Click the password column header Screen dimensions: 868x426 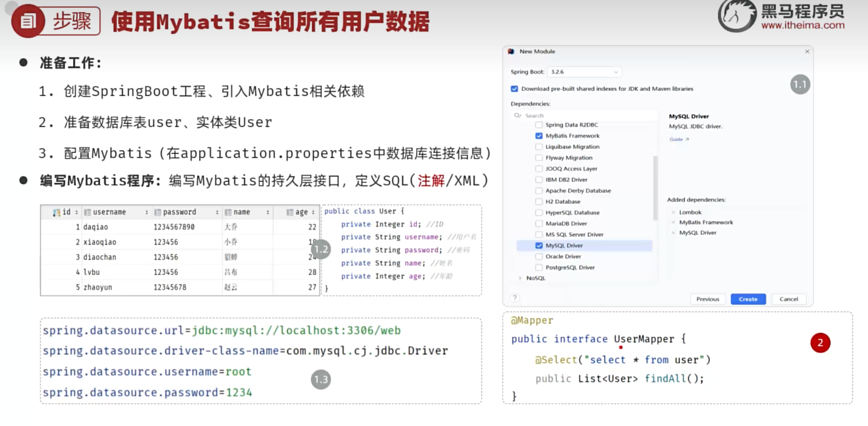click(x=187, y=212)
